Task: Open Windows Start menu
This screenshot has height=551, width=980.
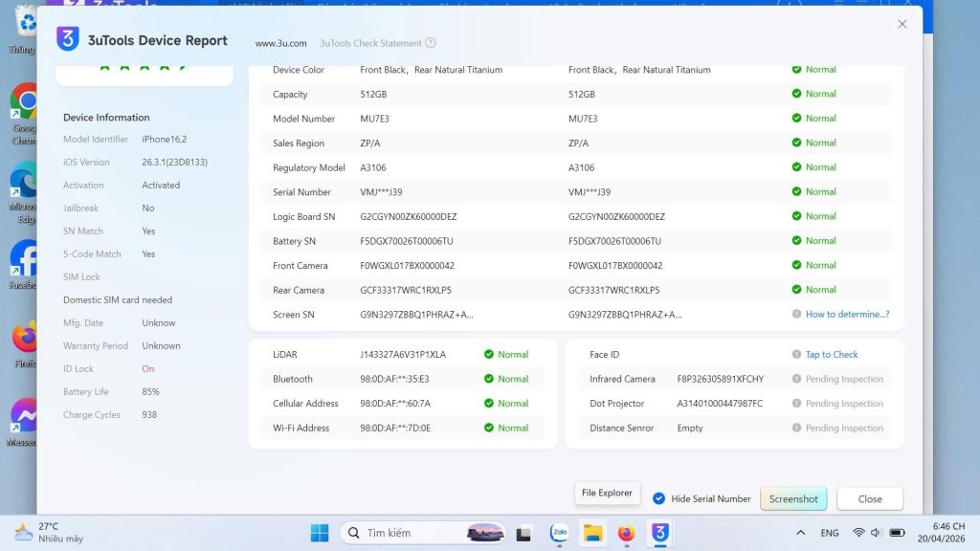Action: click(320, 533)
